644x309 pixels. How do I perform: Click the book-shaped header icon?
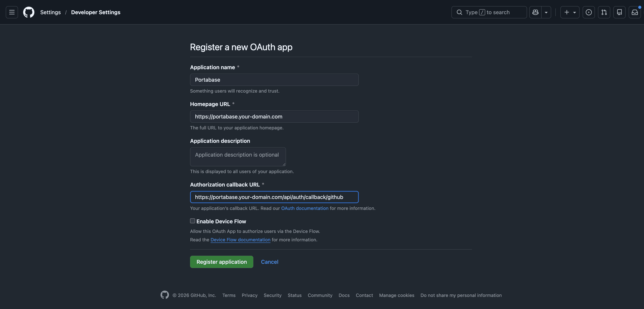[x=619, y=12]
